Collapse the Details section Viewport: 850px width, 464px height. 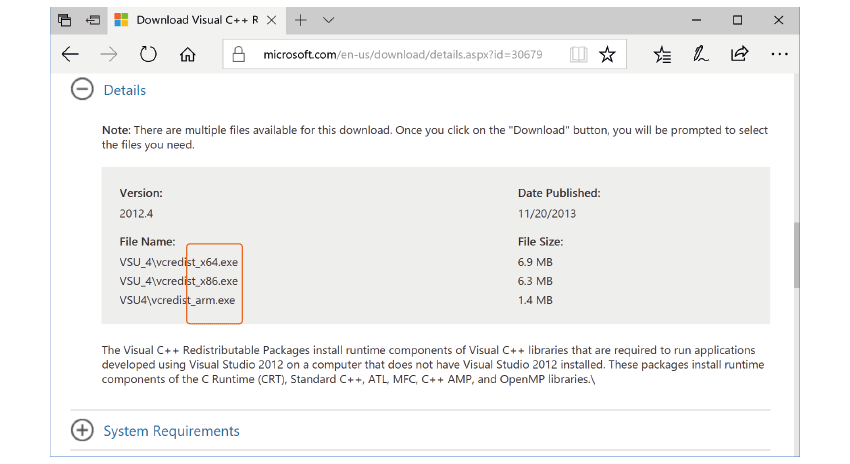click(x=81, y=90)
